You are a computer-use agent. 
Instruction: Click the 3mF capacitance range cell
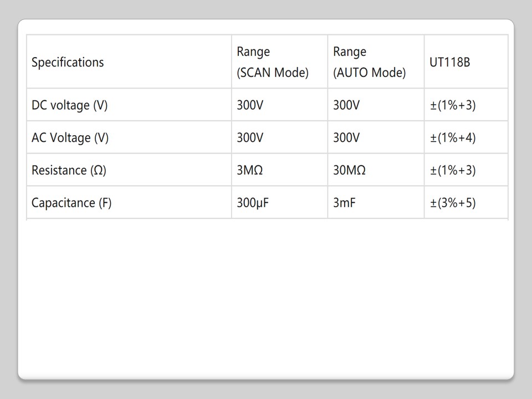pos(344,203)
